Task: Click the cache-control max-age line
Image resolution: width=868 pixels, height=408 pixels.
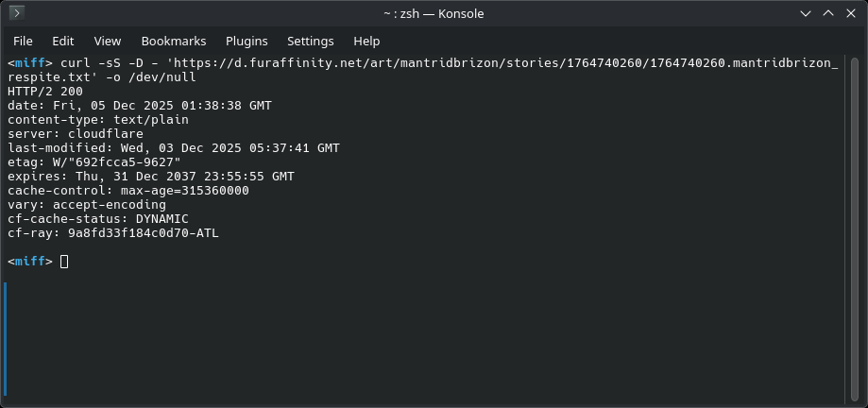Action: [128, 191]
